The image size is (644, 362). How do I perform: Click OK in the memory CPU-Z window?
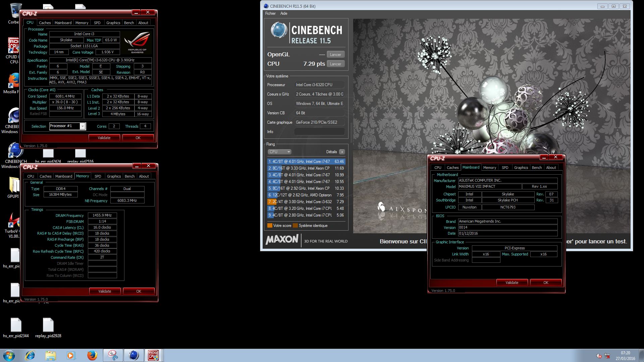139,291
